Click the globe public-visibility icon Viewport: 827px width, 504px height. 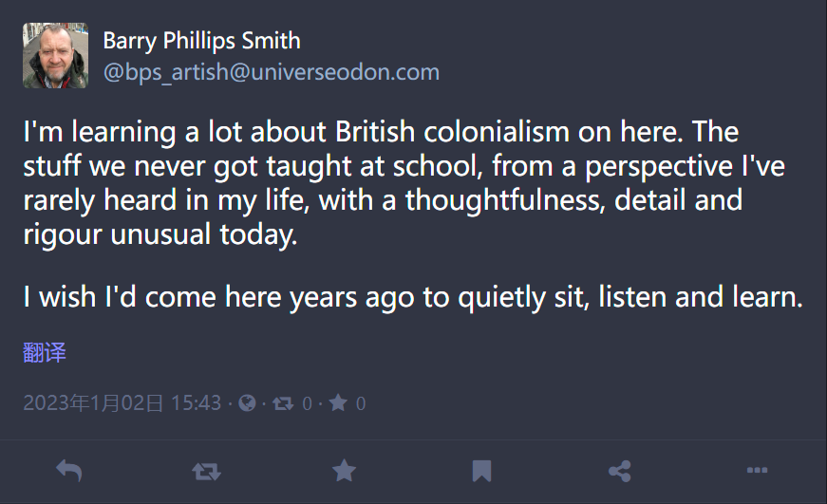247,403
